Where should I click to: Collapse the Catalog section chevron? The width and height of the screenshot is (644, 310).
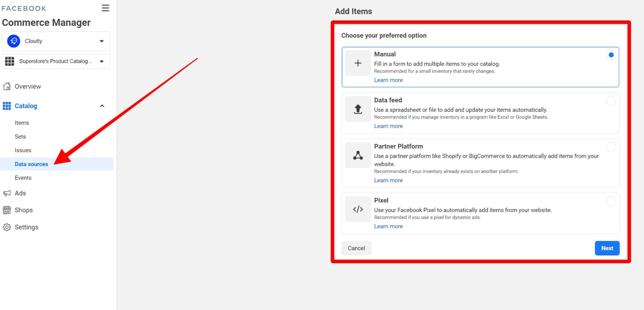coord(102,106)
